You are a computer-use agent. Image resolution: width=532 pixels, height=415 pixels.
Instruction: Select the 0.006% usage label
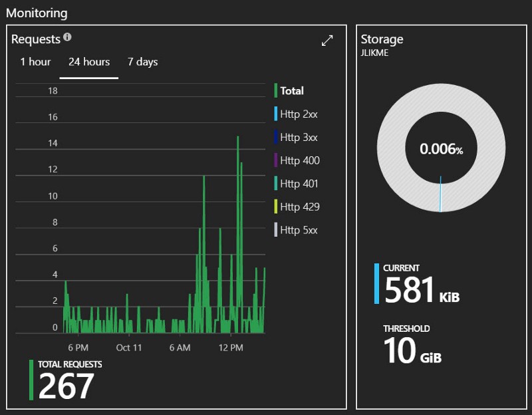coord(441,150)
